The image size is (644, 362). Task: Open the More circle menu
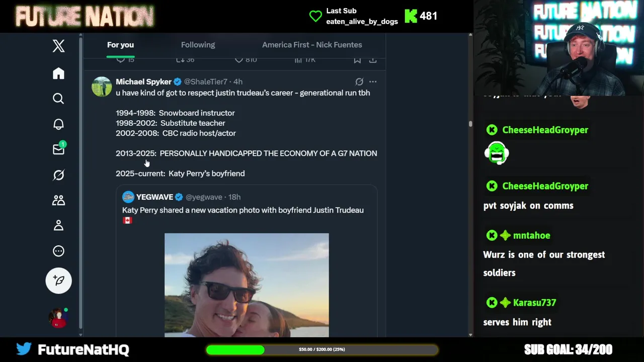[x=58, y=251]
